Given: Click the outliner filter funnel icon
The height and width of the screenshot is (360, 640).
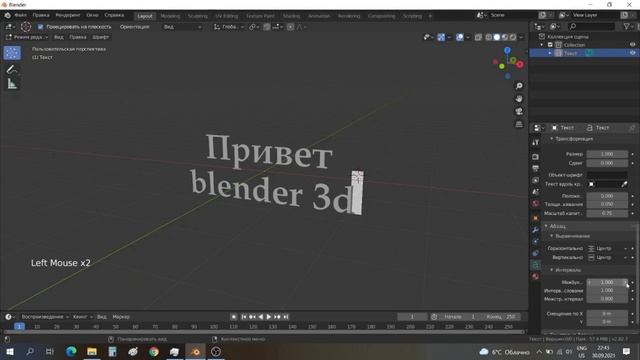Looking at the screenshot, I should (x=627, y=27).
